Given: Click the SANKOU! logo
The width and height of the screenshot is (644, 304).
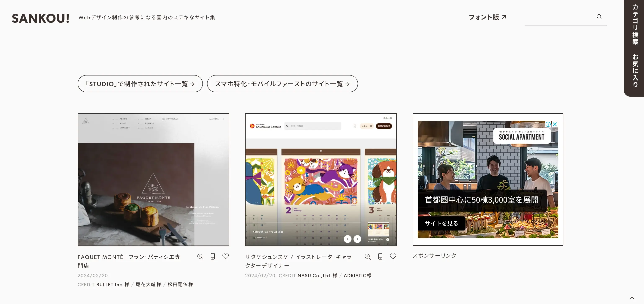Looking at the screenshot, I should 40,18.
